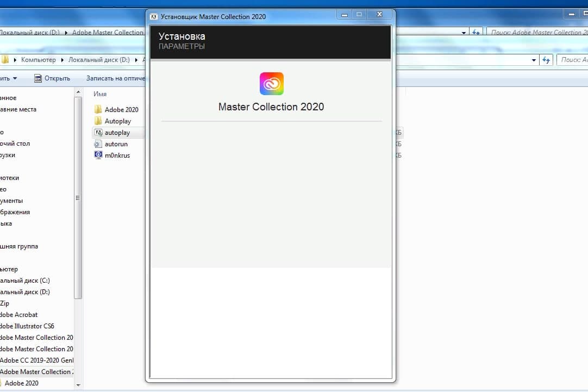Click the folder icon in the address bar
Viewport: 588px width, 392px height.
pyautogui.click(x=5, y=60)
